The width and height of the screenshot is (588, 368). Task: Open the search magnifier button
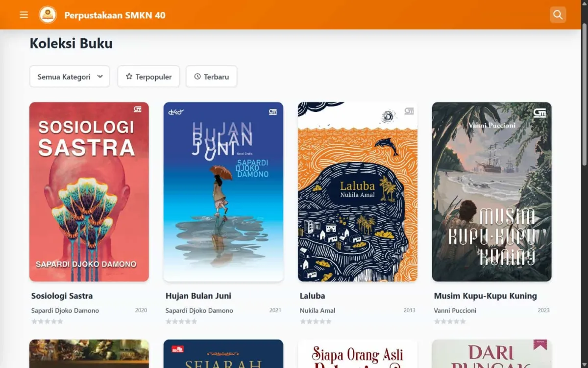pyautogui.click(x=558, y=15)
